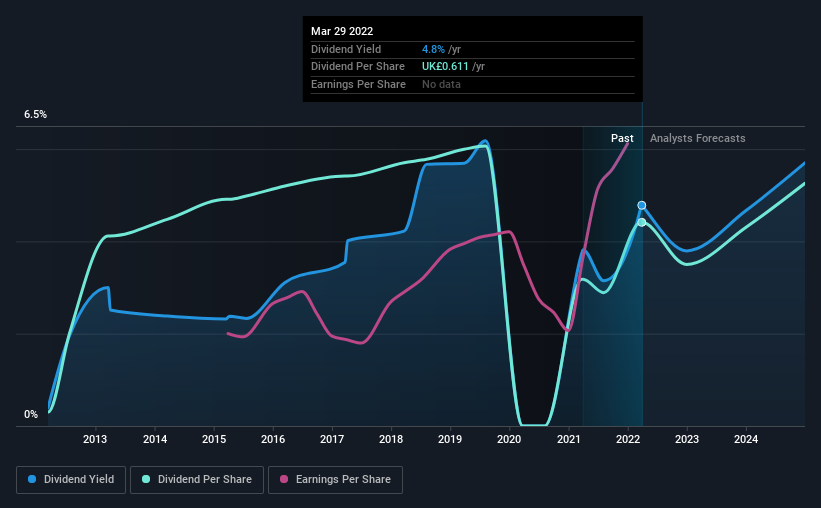Click the 2021 x-axis label
The image size is (821, 508).
pos(569,439)
